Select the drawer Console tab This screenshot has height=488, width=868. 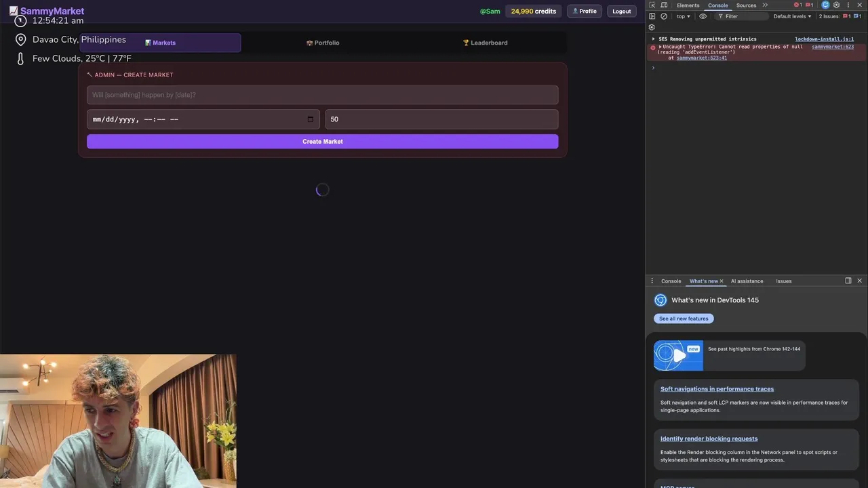671,281
